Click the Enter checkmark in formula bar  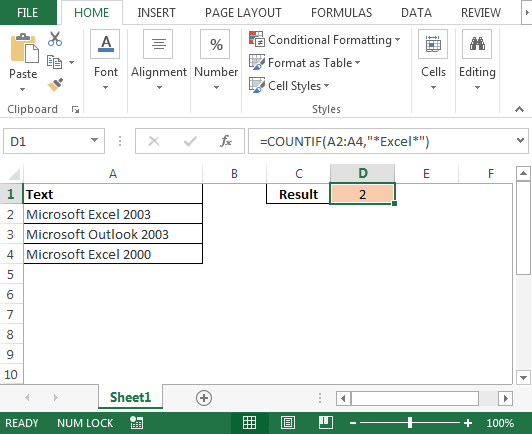point(190,141)
